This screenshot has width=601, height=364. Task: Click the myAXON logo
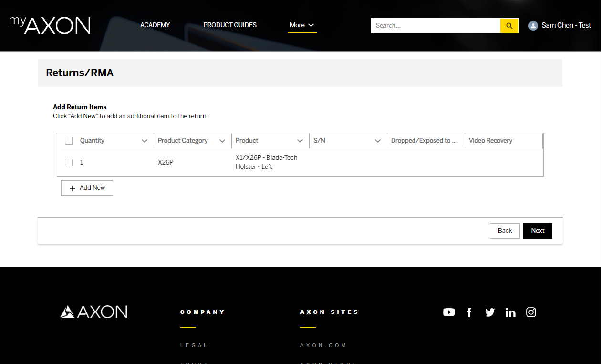tap(49, 25)
